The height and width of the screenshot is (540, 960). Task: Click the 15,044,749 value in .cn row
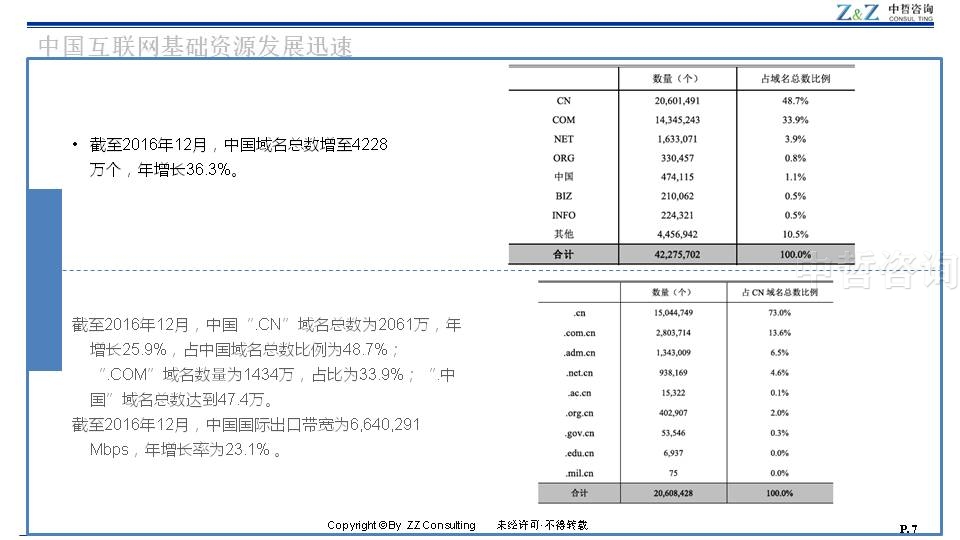672,312
